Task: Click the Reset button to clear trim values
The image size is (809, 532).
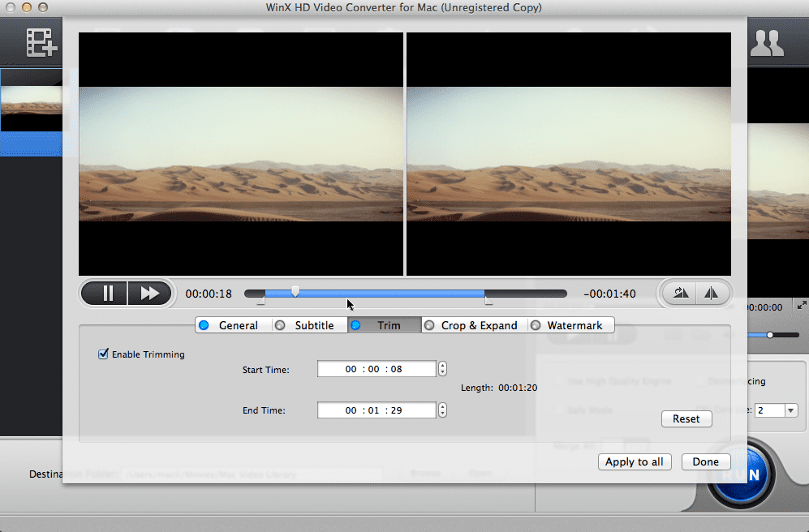Action: [686, 418]
